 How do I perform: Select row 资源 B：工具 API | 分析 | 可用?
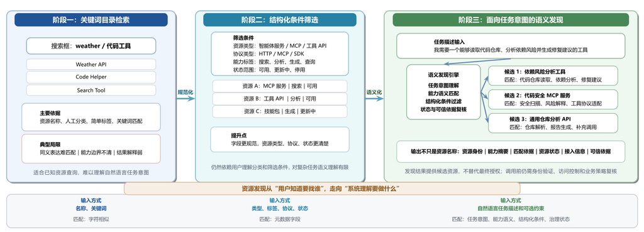coord(280,99)
